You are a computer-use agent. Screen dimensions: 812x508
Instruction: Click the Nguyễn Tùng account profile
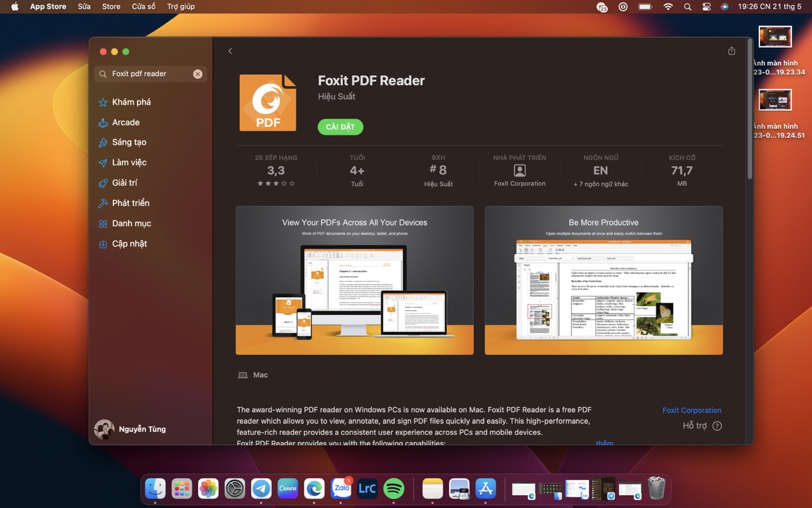131,429
